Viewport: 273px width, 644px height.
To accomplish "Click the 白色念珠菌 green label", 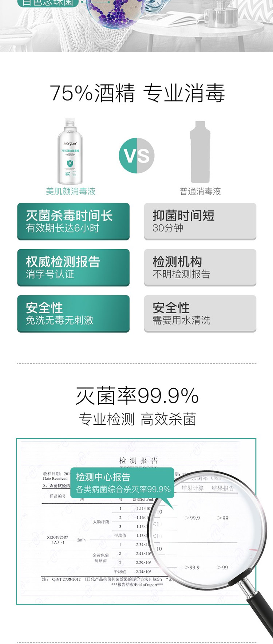I will coord(48,3).
